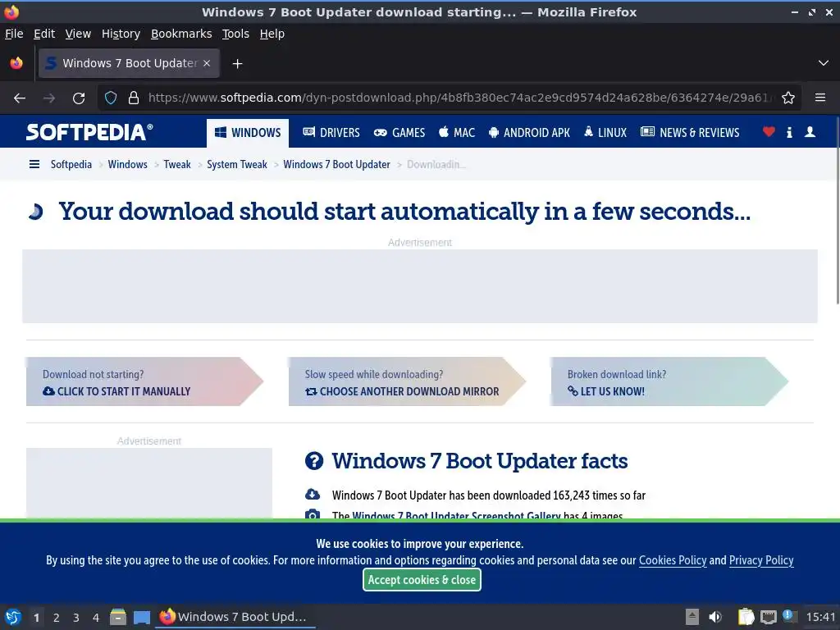Screen dimensions: 840x630
Task: Focus Firefox window in the taskbar
Action: pos(235,617)
